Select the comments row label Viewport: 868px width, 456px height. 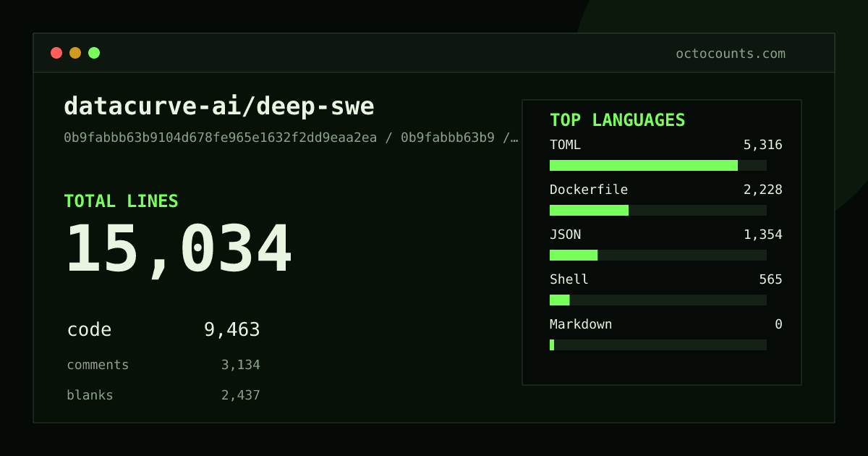98,365
